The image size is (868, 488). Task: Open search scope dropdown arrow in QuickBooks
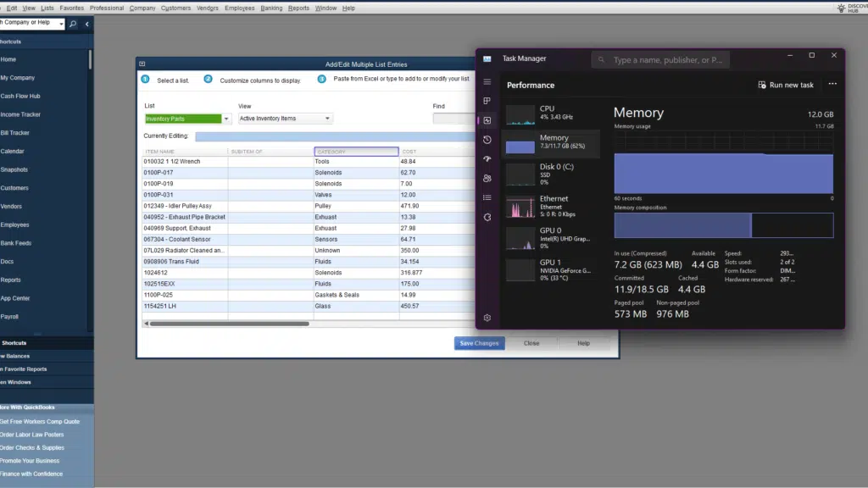coord(61,24)
